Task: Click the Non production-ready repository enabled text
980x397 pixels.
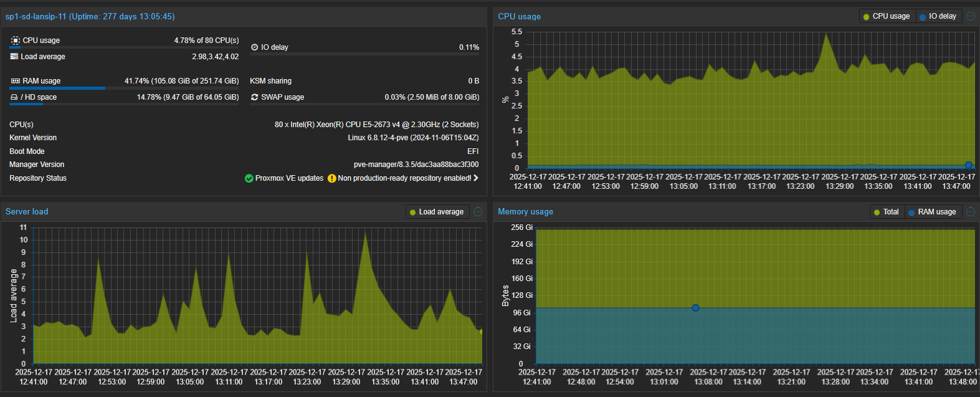Action: click(x=404, y=178)
